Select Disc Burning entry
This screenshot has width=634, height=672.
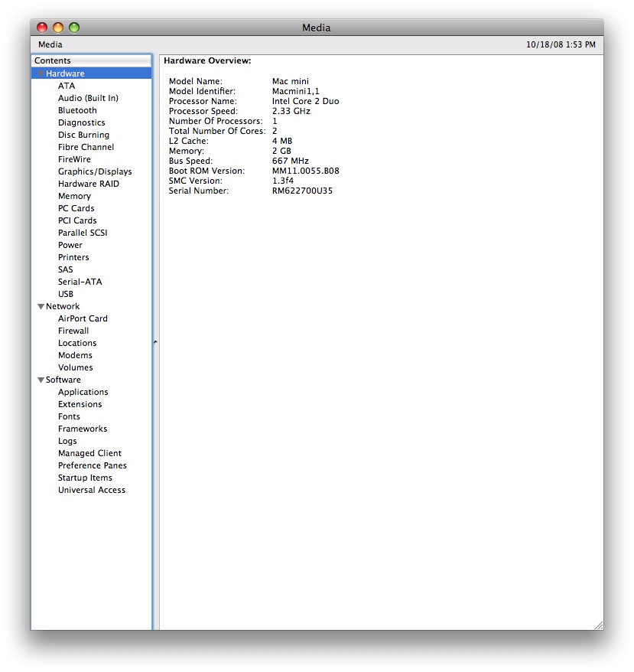83,135
